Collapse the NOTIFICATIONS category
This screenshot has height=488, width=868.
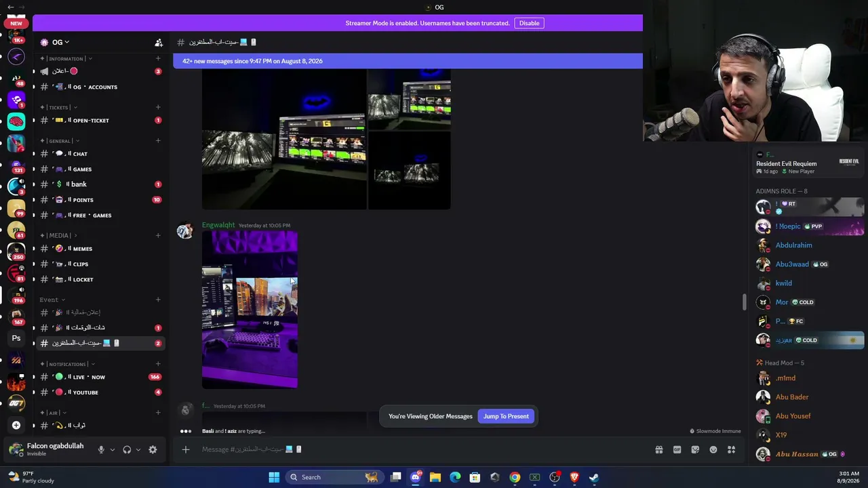pos(66,364)
